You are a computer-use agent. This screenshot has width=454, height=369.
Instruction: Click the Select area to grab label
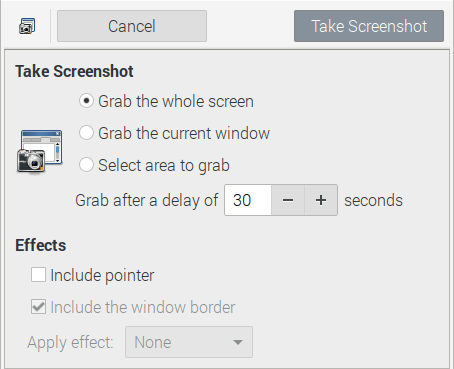tap(164, 166)
